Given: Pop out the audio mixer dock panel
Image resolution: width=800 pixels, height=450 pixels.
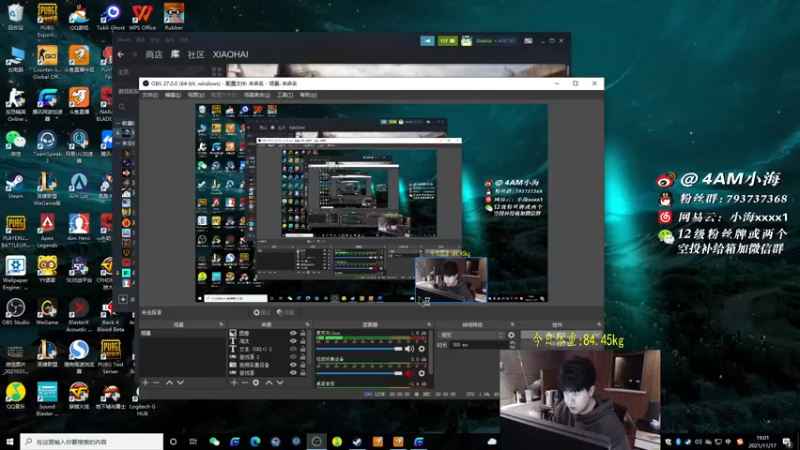Looking at the screenshot, I should (x=429, y=324).
